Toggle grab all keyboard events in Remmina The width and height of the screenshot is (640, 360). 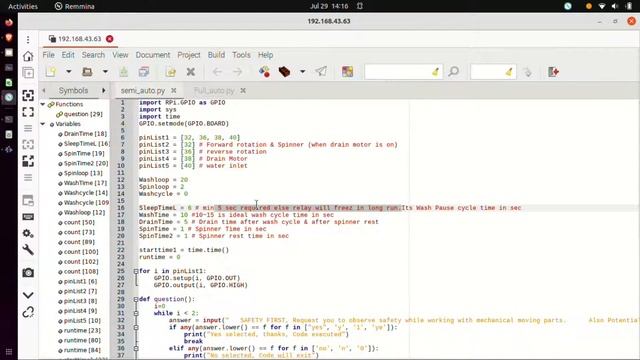pos(28,217)
